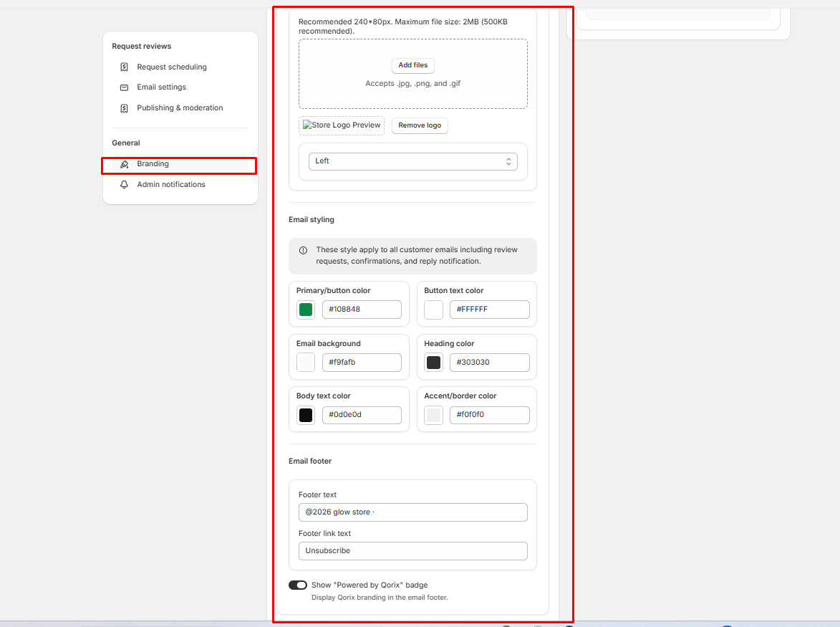Remove the store logo

[x=420, y=125]
